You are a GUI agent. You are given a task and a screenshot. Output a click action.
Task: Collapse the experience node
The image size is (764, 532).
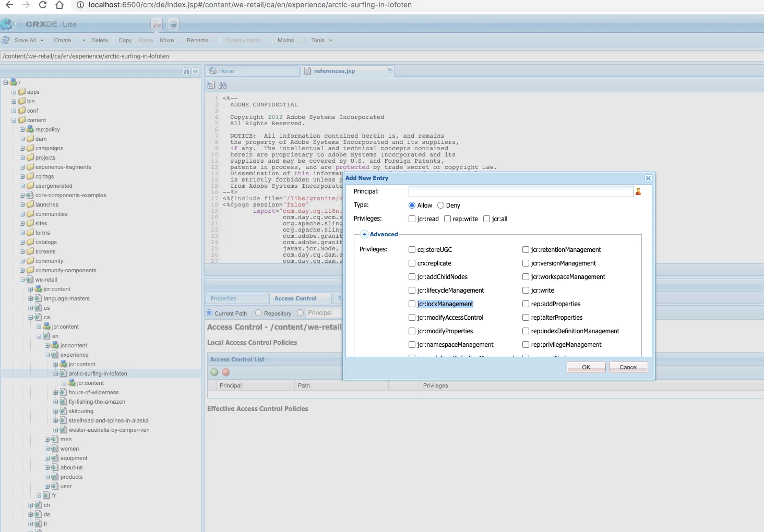[x=47, y=355]
